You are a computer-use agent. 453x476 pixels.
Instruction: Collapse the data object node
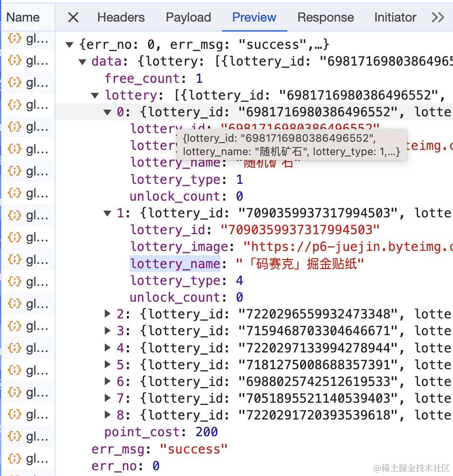(82, 62)
